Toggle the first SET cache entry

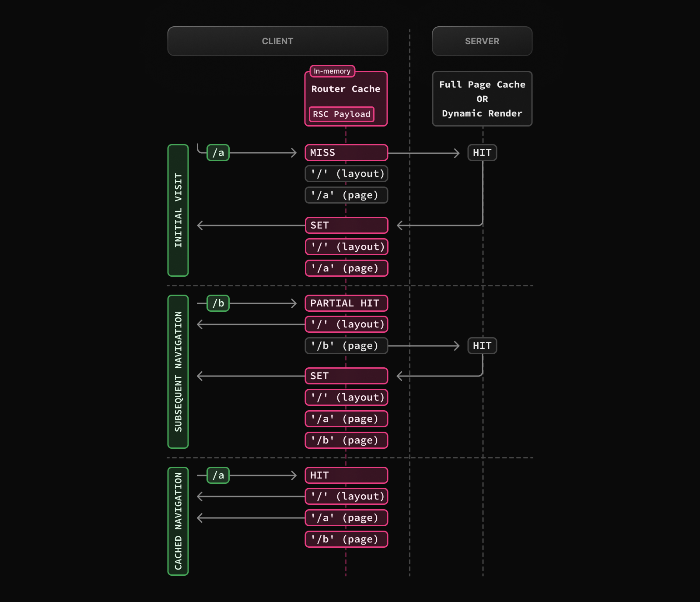(346, 225)
